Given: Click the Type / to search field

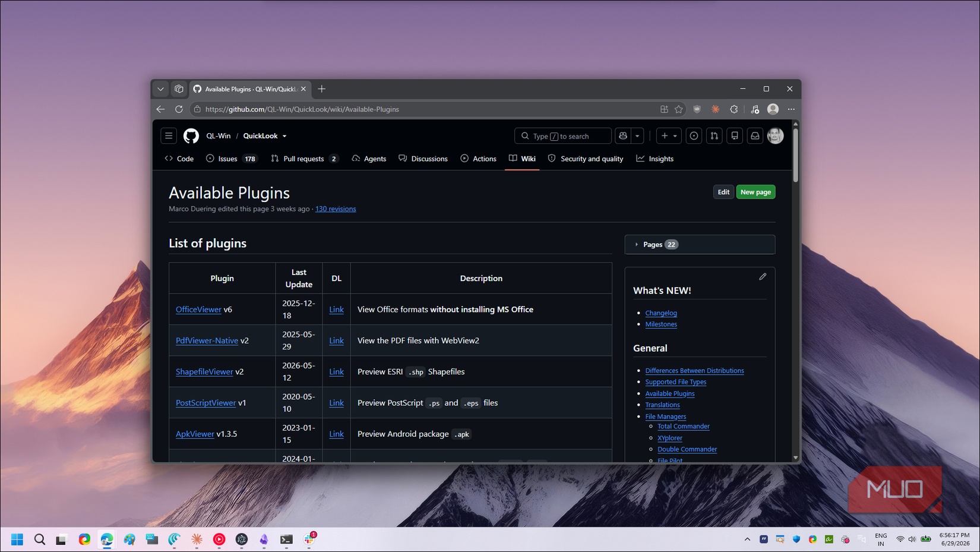Looking at the screenshot, I should coord(562,136).
